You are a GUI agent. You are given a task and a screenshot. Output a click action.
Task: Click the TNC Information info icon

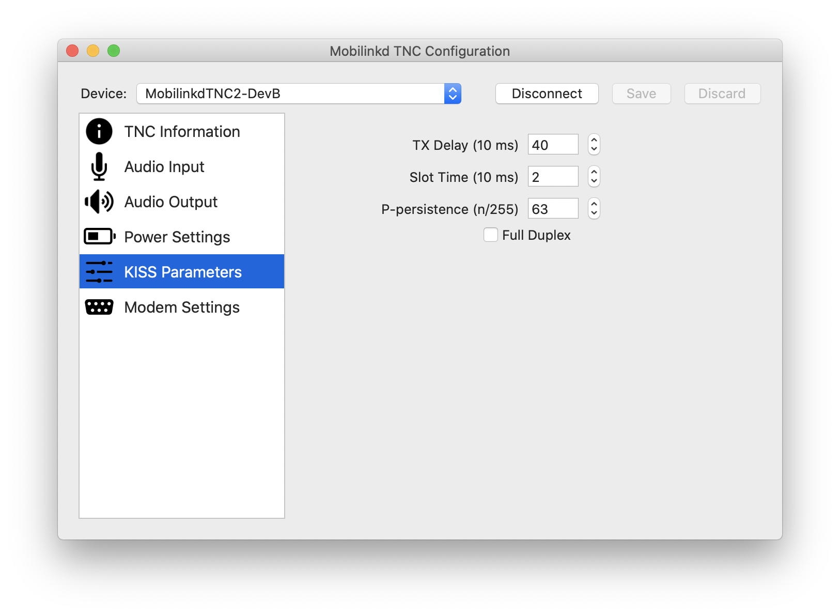tap(99, 131)
